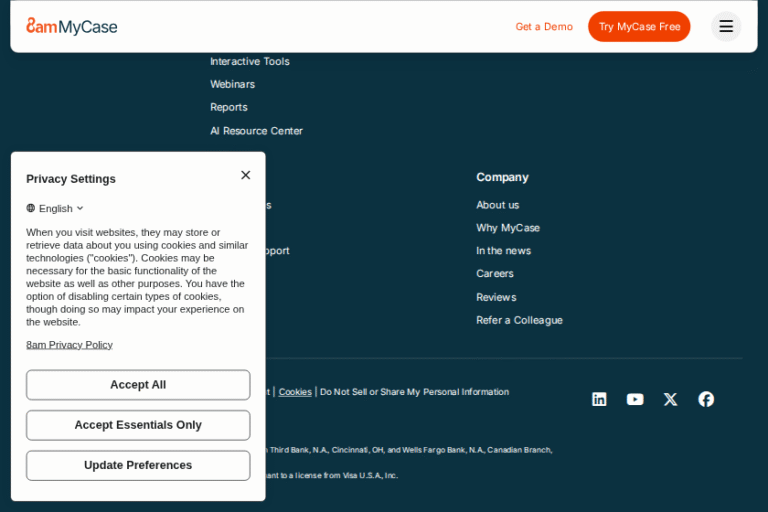This screenshot has width=768, height=512.
Task: Visit Refer a Colleague page
Action: (x=519, y=320)
